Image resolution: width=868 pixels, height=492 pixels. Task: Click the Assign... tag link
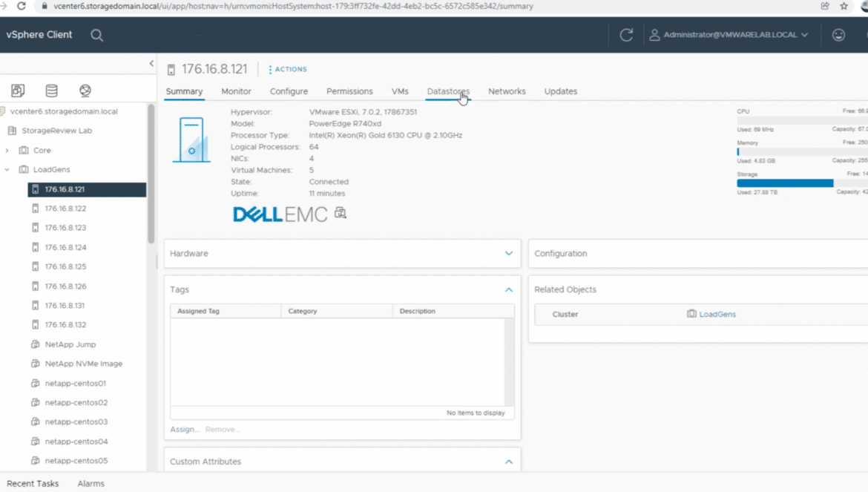click(184, 430)
